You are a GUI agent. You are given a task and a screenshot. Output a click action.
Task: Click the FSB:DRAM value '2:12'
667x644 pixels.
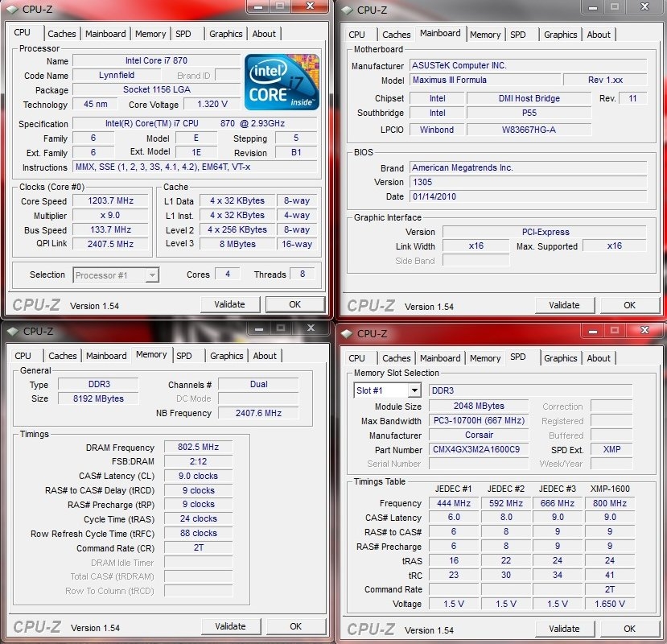pos(198,461)
